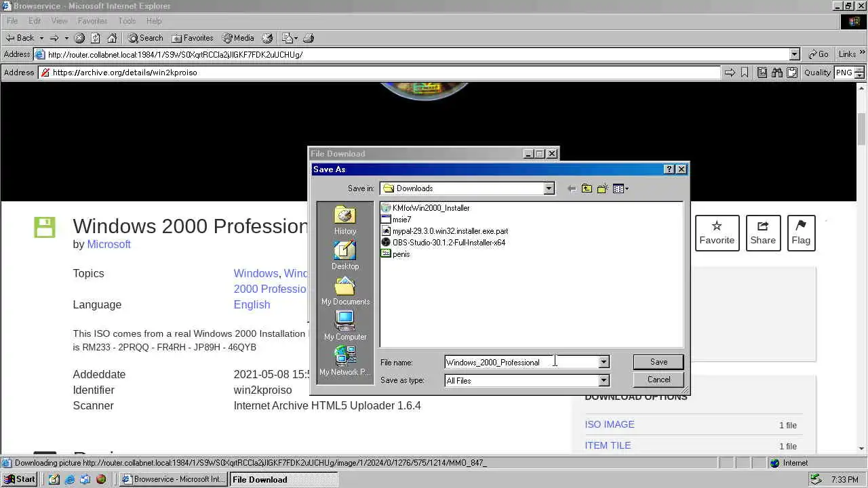Open the File name dropdown arrow
Viewport: 868px width, 488px height.
pyautogui.click(x=604, y=362)
